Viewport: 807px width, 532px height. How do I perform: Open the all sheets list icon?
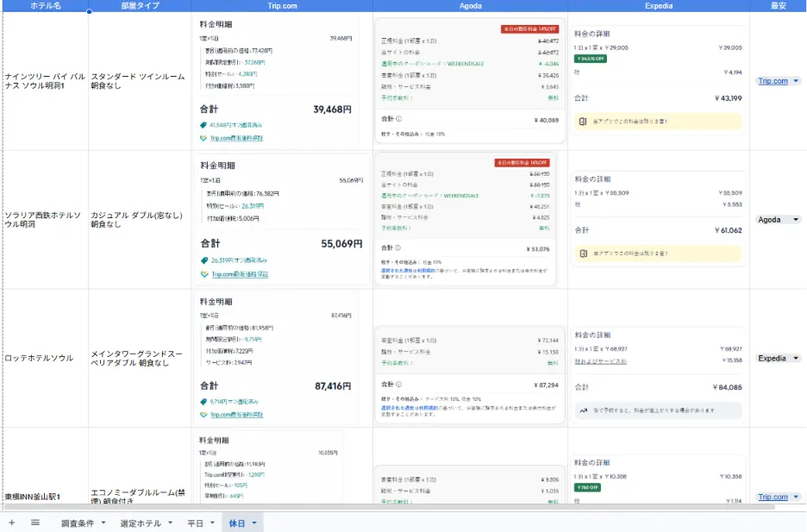point(35,523)
